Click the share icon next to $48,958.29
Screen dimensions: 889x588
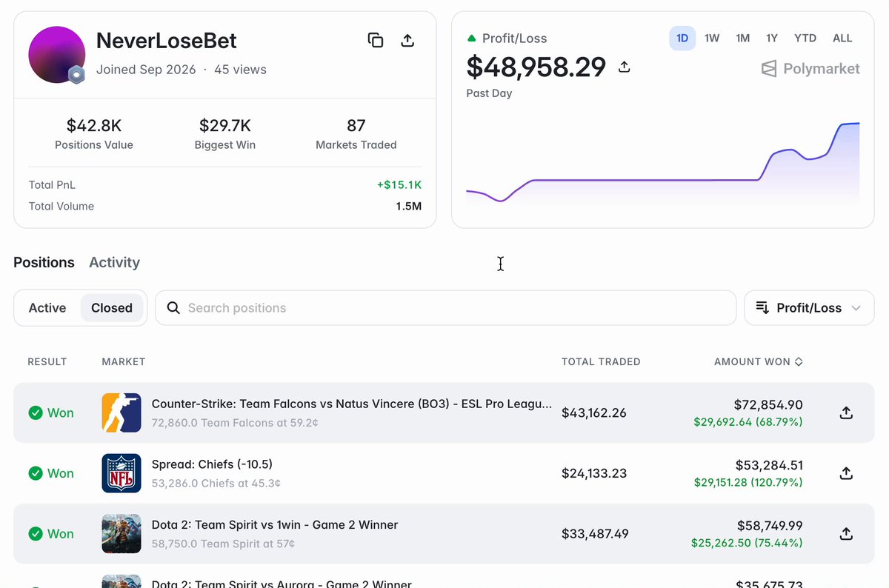point(625,67)
